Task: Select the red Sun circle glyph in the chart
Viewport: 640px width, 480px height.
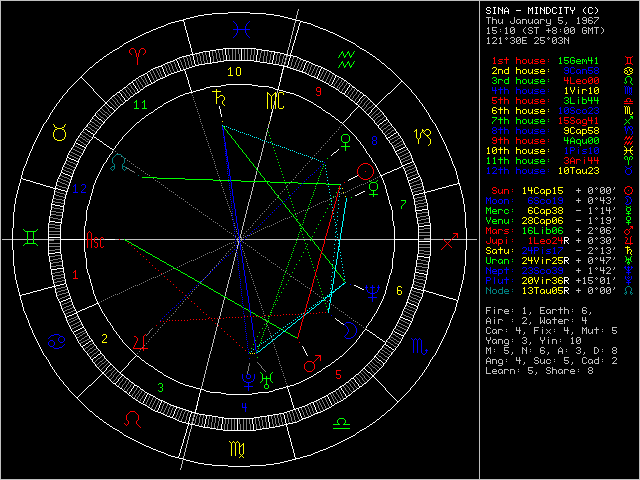Action: coord(366,171)
